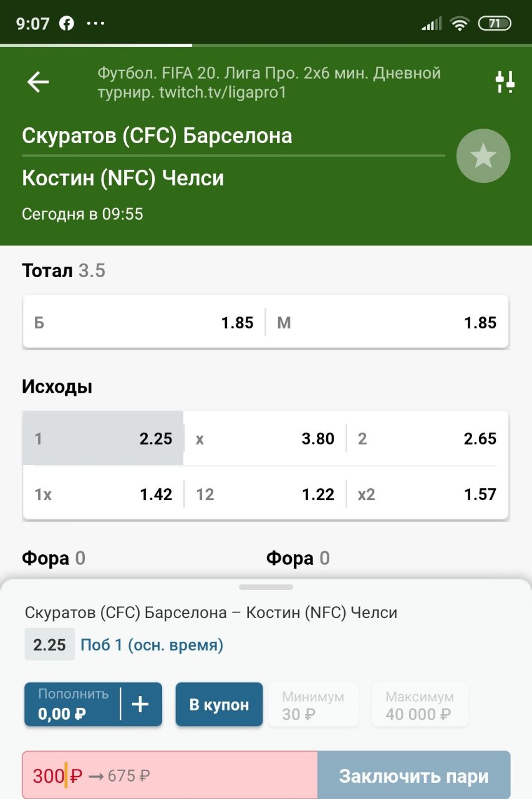This screenshot has height=799, width=532.
Task: Tap the Wi-Fi icon in status bar
Action: coord(460,24)
